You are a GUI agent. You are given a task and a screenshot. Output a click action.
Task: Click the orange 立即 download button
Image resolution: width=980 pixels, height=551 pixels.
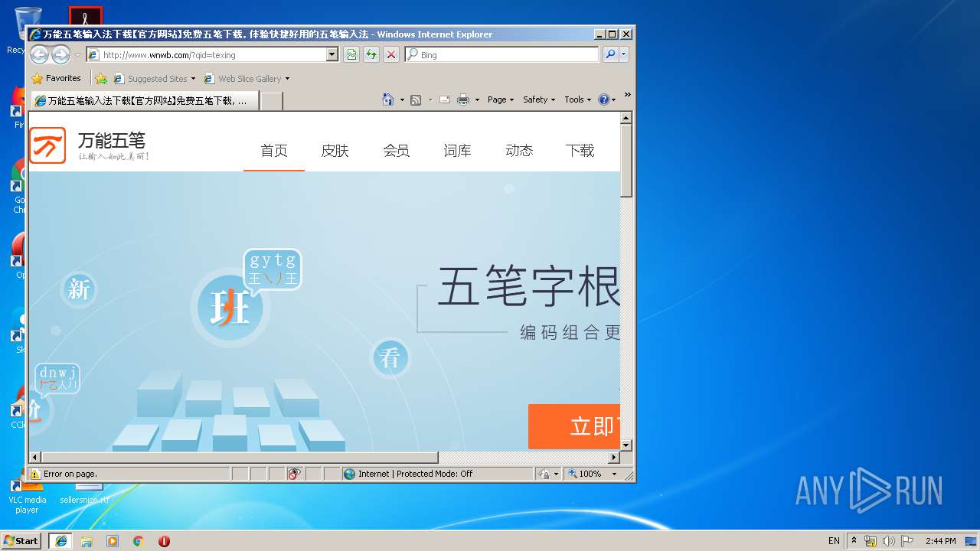coord(574,426)
